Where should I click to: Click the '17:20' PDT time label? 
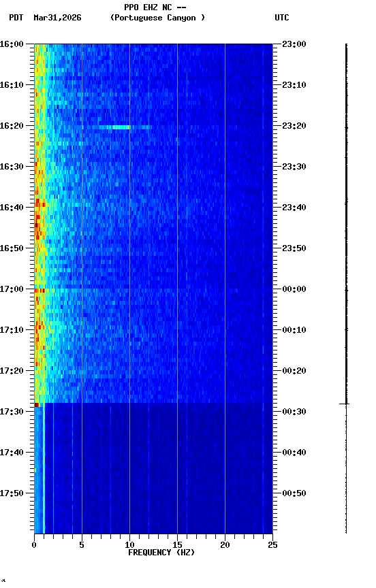click(12, 372)
